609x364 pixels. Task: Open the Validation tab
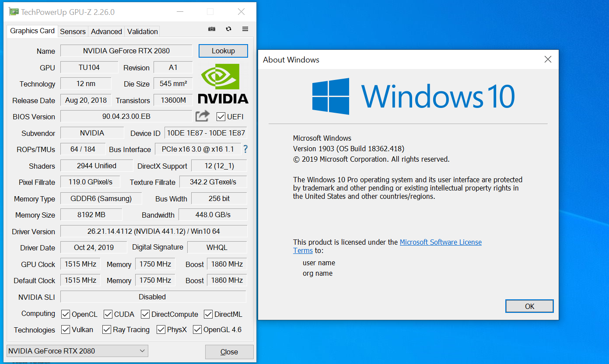(142, 31)
